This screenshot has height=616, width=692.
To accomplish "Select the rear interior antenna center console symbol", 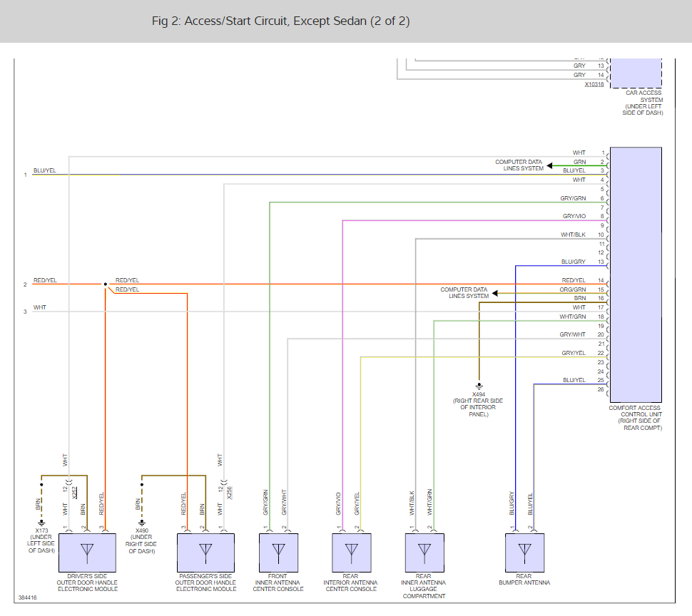I will (x=351, y=553).
